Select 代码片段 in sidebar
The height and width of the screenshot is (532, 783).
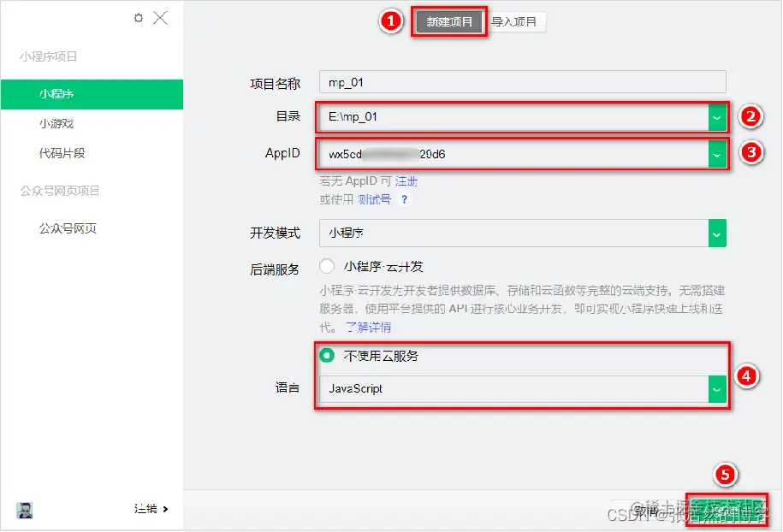coord(62,153)
